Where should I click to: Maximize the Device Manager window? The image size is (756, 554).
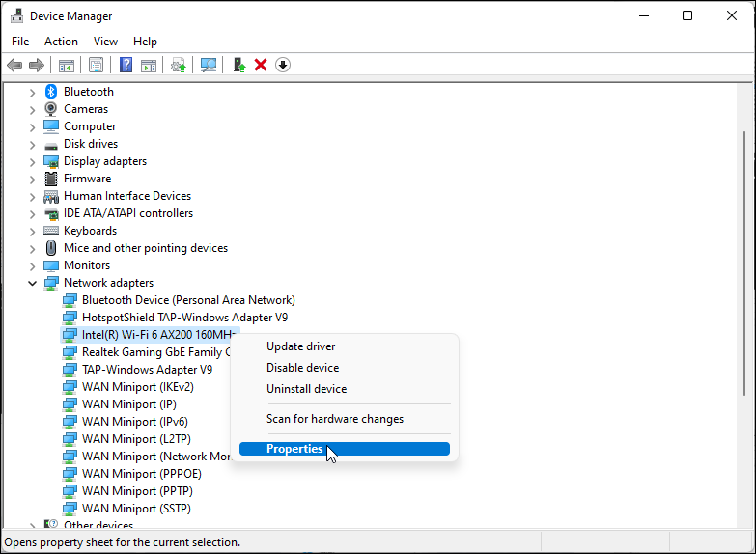687,15
